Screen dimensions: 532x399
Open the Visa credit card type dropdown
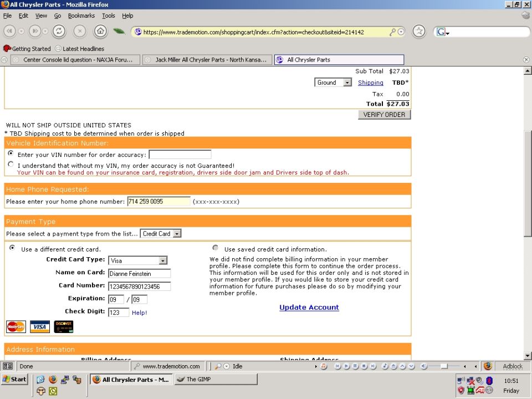(138, 260)
